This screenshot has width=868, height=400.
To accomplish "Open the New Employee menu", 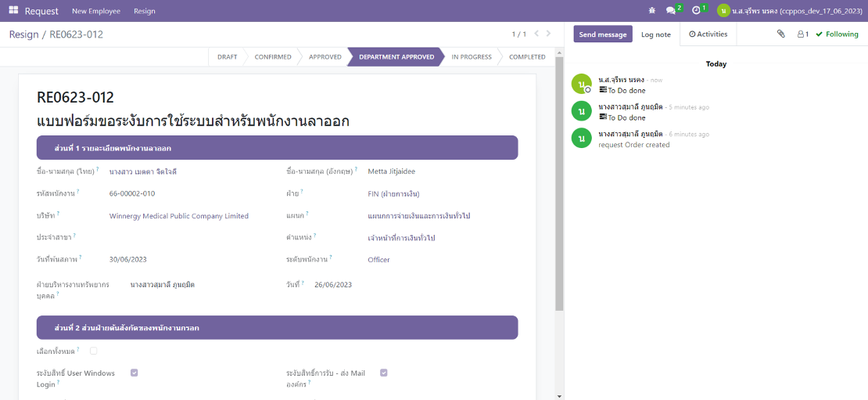I will (x=96, y=11).
